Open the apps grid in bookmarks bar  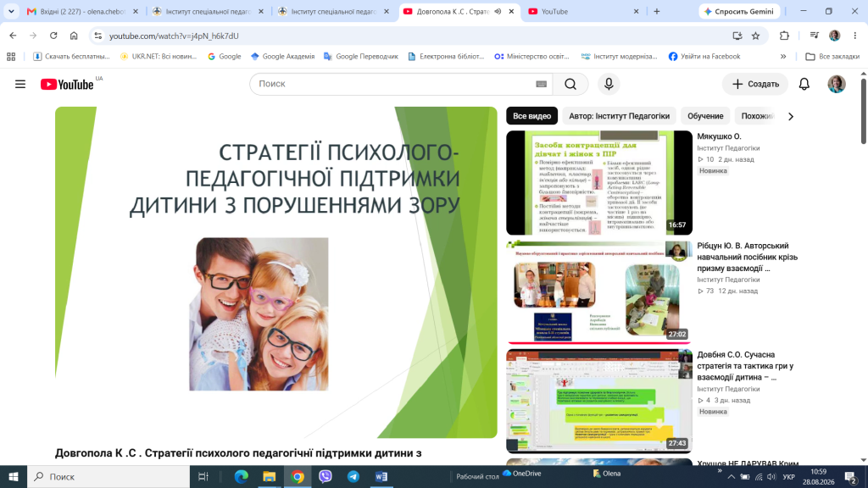click(x=11, y=57)
